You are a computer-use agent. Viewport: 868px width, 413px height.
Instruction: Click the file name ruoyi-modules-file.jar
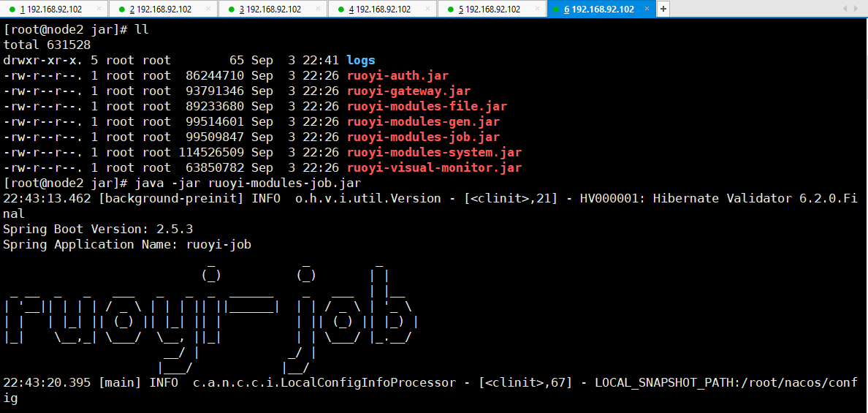pyautogui.click(x=427, y=106)
